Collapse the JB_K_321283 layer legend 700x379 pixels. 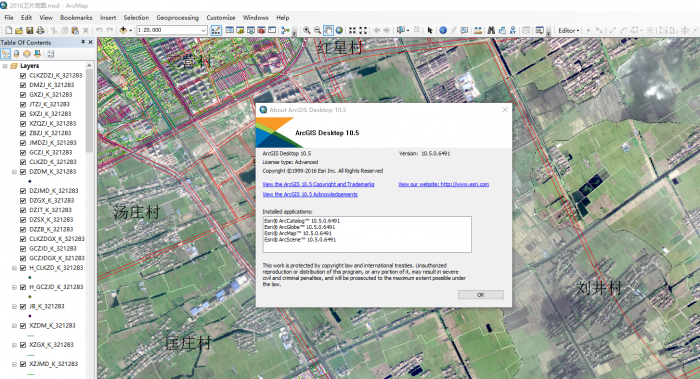14,306
